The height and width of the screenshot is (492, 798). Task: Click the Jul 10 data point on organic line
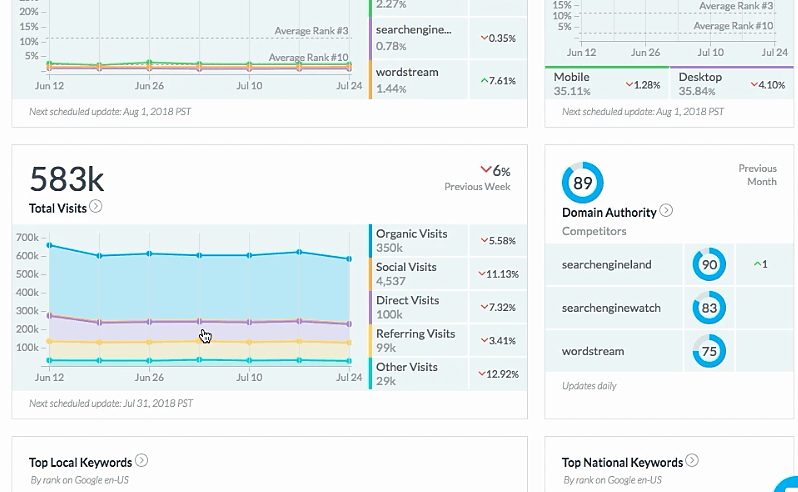click(x=249, y=255)
